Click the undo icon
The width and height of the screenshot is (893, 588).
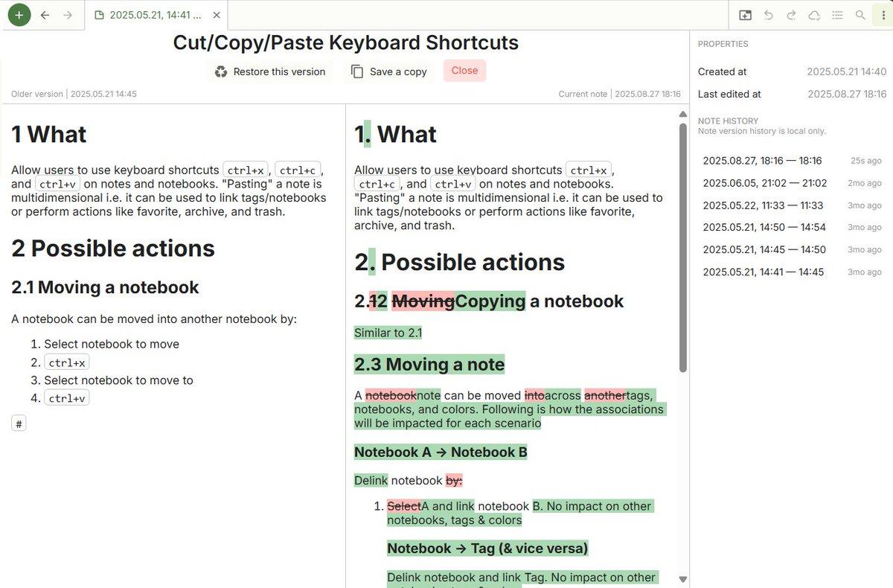click(769, 15)
